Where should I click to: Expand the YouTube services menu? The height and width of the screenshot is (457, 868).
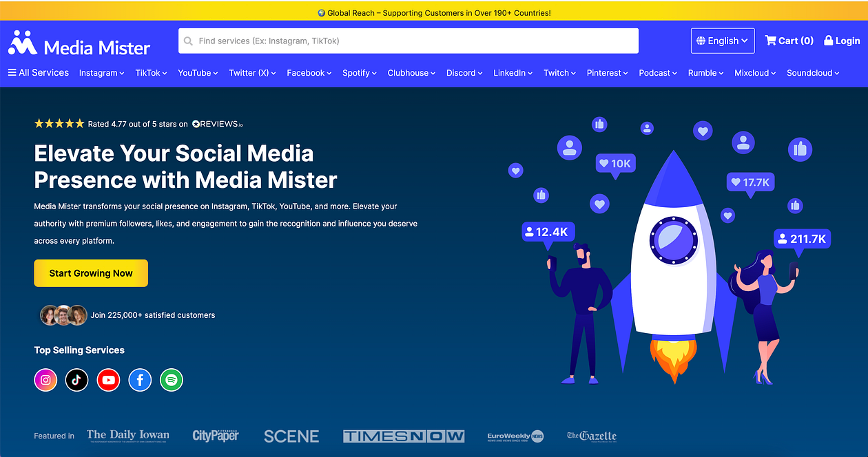pyautogui.click(x=198, y=73)
